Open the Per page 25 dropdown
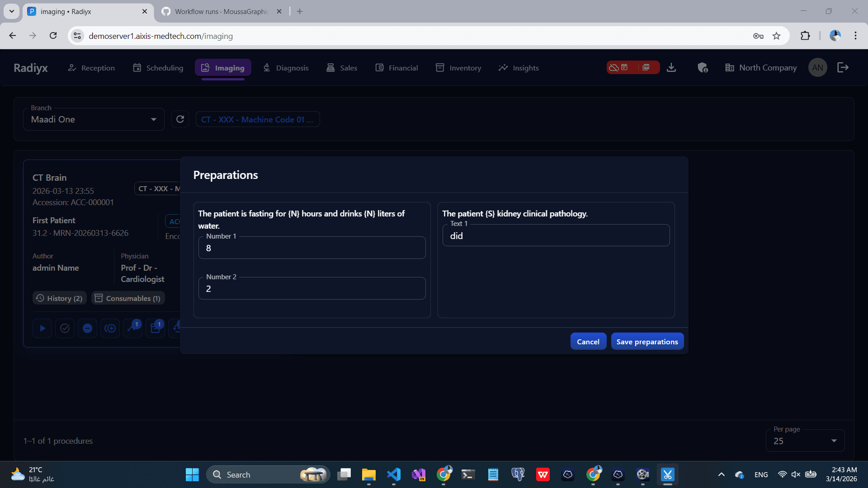Image resolution: width=868 pixels, height=488 pixels. (x=805, y=441)
